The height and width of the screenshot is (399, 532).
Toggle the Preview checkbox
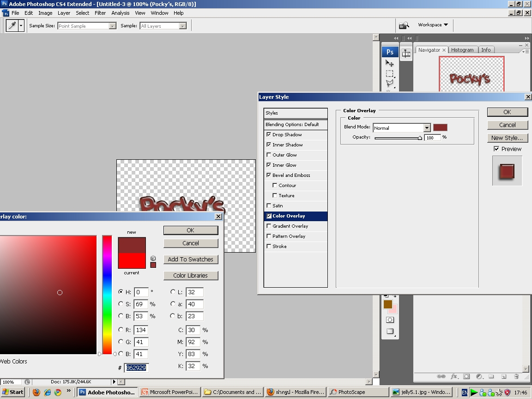point(496,149)
